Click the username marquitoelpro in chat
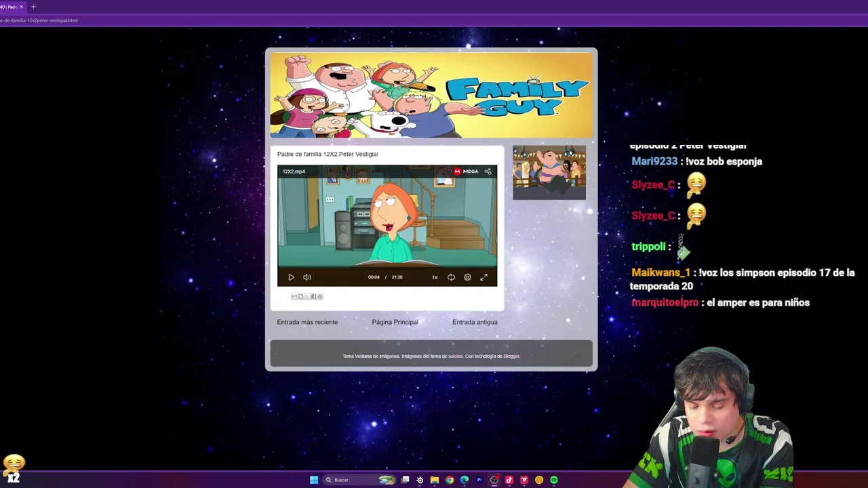 [665, 302]
